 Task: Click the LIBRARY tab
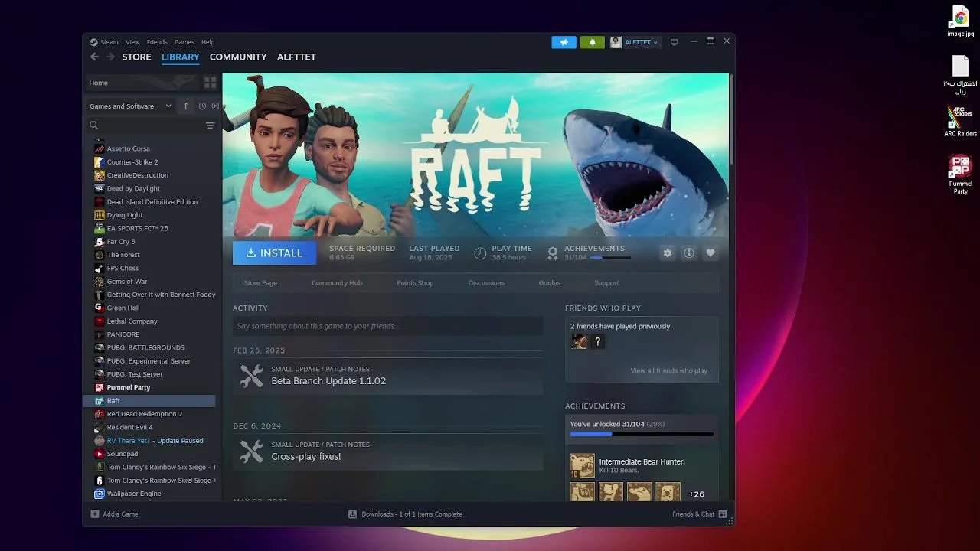pos(181,57)
